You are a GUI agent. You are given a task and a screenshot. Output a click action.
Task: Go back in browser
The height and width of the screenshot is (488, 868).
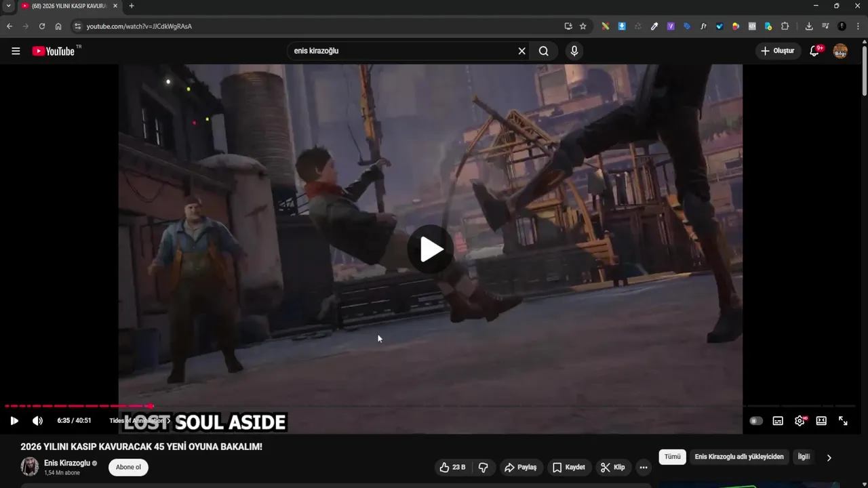(9, 26)
